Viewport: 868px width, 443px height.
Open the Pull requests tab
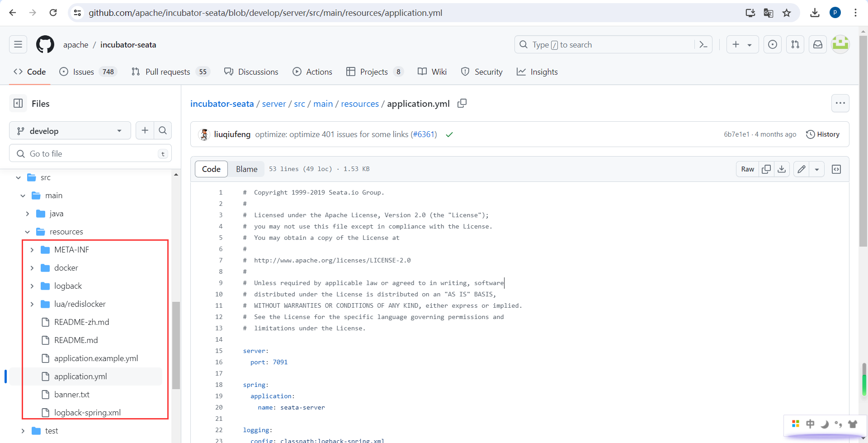(170, 71)
